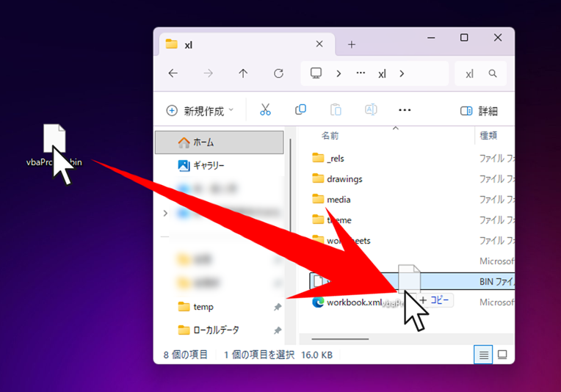Image resolution: width=561 pixels, height=392 pixels.
Task: Expand chevron after the xl breadcrumb
Action: (402, 73)
